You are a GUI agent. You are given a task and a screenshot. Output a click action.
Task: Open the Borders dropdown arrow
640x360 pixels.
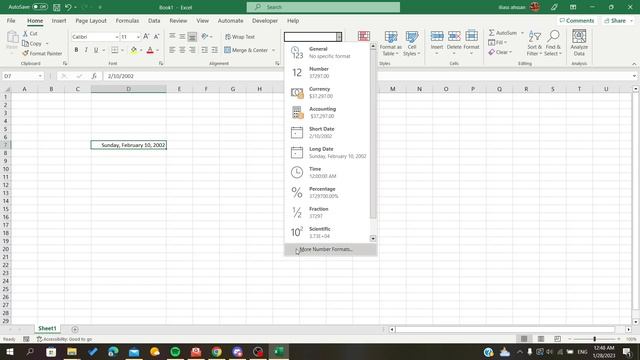coord(122,50)
